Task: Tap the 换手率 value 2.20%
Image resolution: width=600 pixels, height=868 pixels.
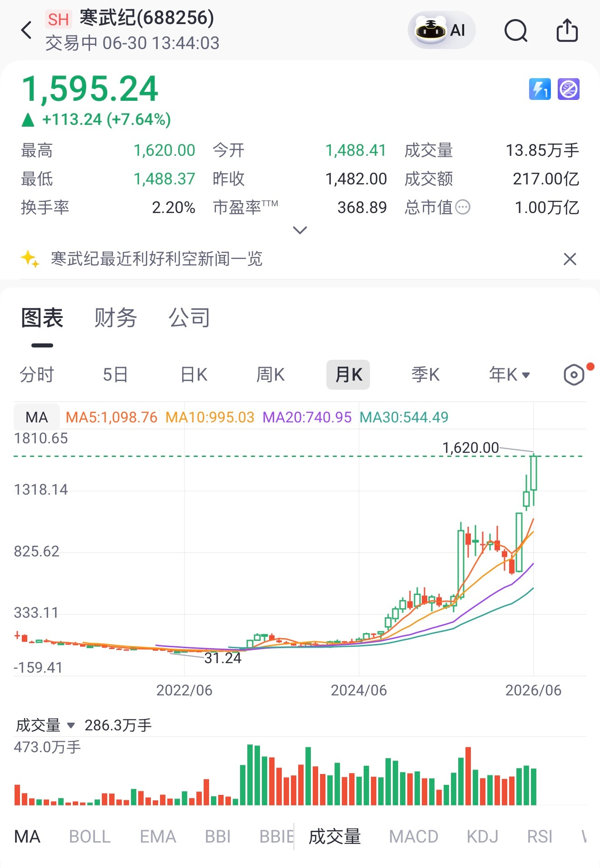Action: 173,208
